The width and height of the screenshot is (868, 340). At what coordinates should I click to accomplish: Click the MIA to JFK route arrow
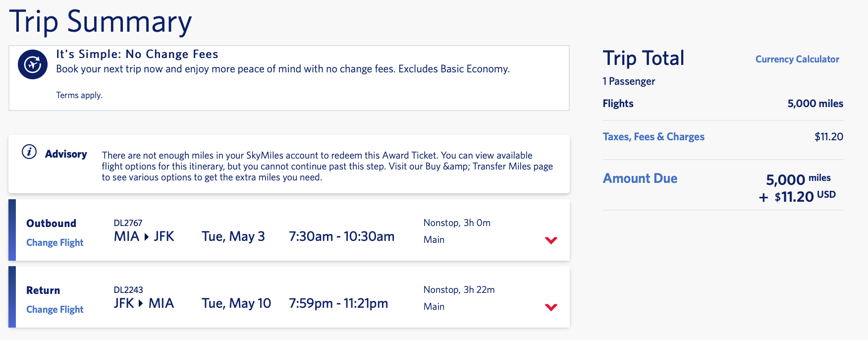coord(146,237)
